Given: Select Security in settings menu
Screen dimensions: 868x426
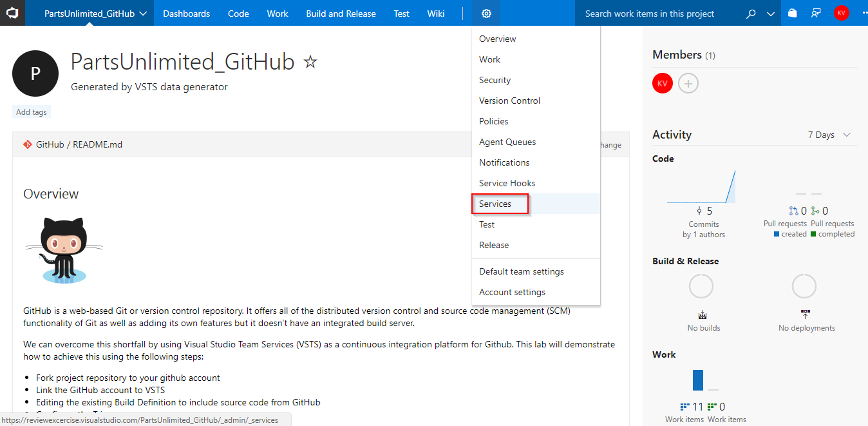Looking at the screenshot, I should pos(536,80).
